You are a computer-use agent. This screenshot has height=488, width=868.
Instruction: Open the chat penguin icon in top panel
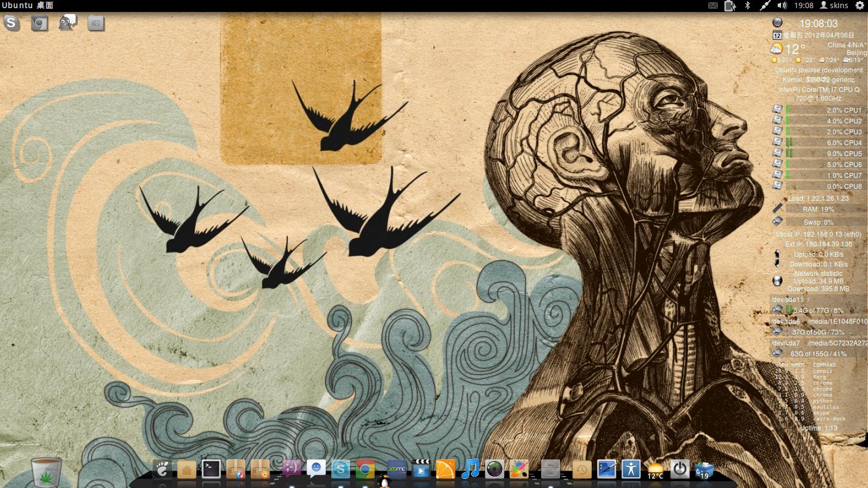[x=67, y=23]
